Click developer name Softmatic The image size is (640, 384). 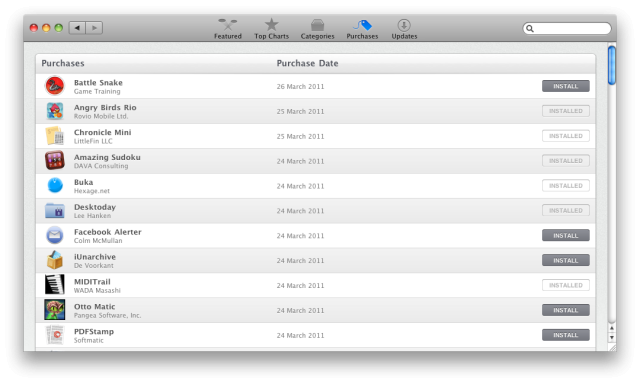click(89, 340)
